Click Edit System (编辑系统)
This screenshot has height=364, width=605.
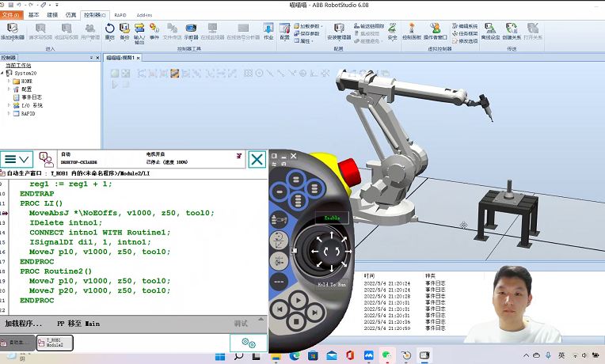click(x=465, y=26)
